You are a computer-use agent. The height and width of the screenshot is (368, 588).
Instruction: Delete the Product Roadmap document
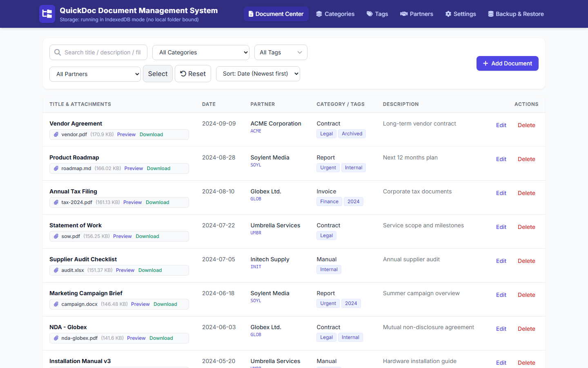pos(526,159)
